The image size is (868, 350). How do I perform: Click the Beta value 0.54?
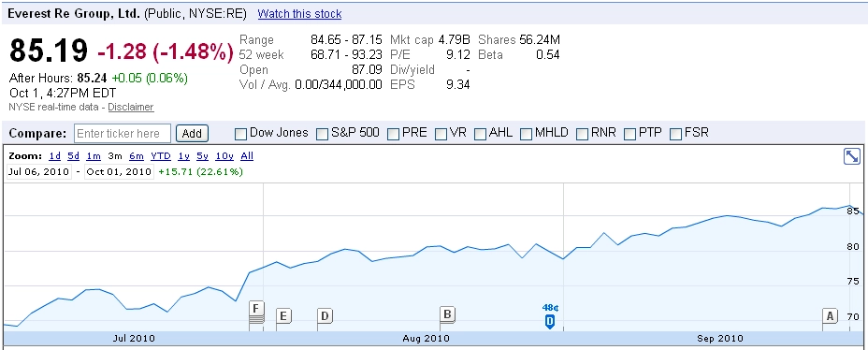coord(548,55)
